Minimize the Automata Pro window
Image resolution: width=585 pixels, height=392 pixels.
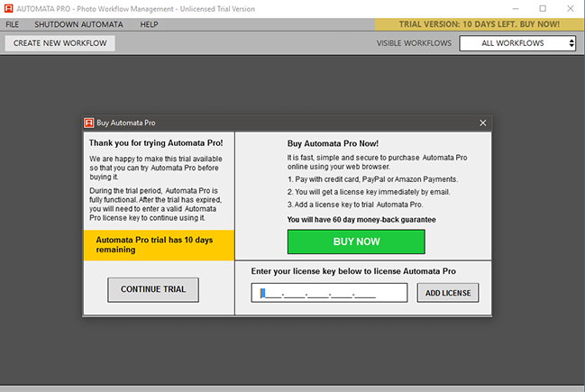coord(516,9)
